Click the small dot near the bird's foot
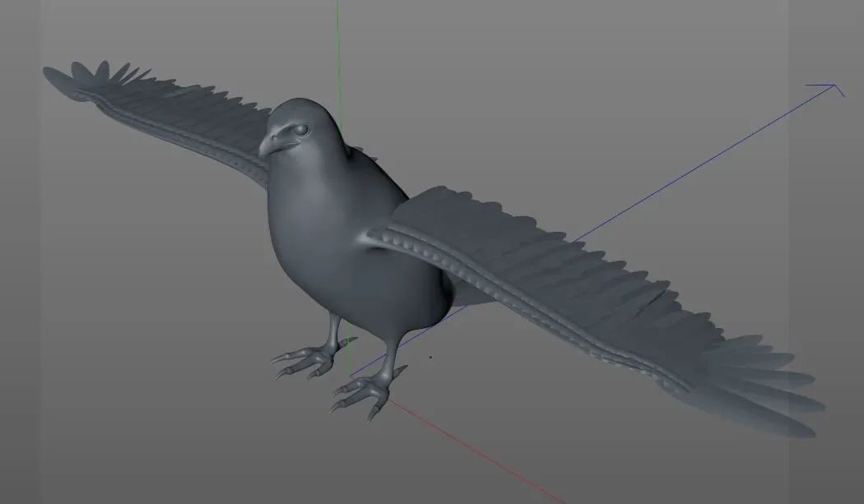The height and width of the screenshot is (504, 864). [430, 357]
